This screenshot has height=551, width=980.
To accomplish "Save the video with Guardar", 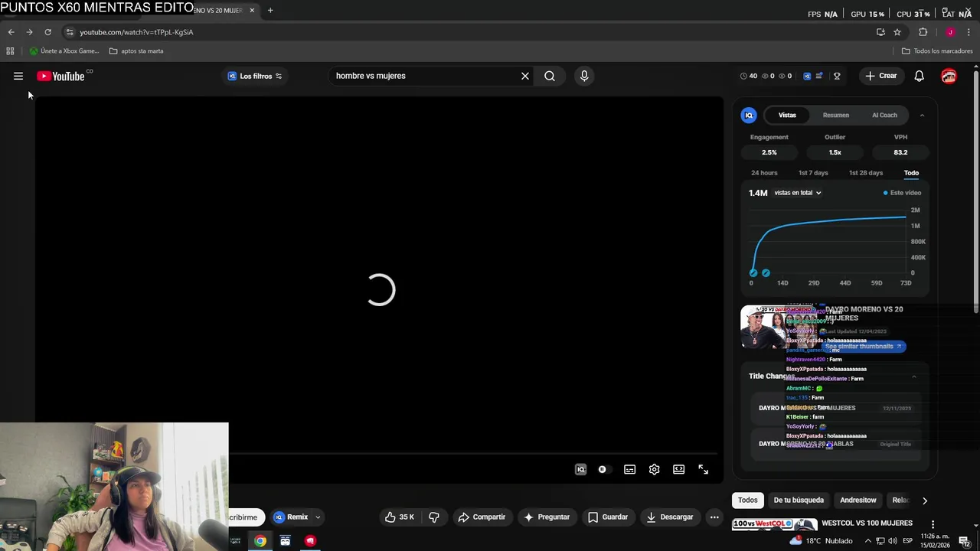I will [x=608, y=517].
